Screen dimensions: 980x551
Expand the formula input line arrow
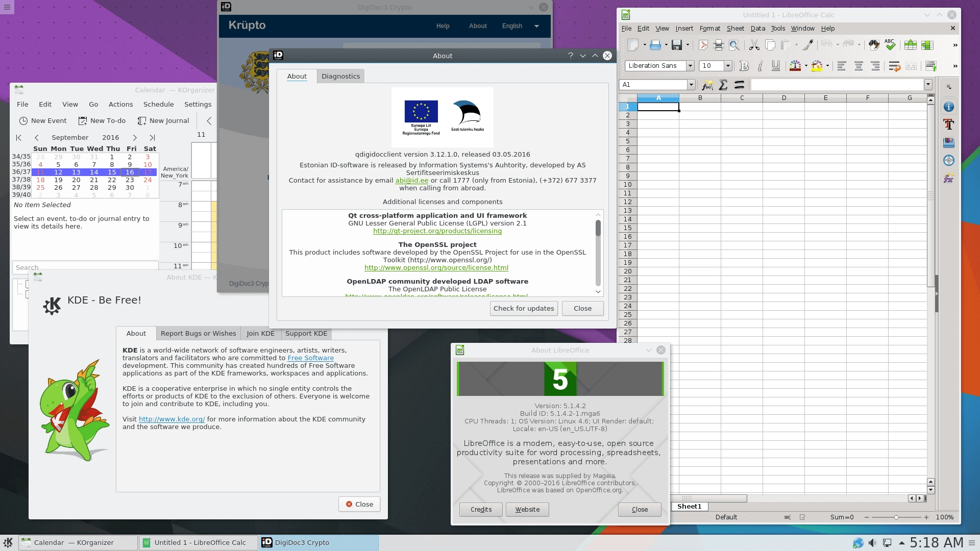(928, 85)
